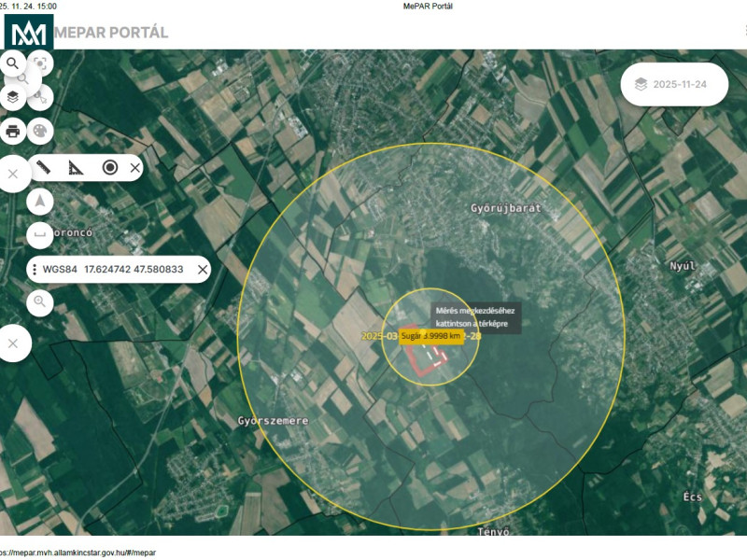Select the circle radius measurement tool

109,168
